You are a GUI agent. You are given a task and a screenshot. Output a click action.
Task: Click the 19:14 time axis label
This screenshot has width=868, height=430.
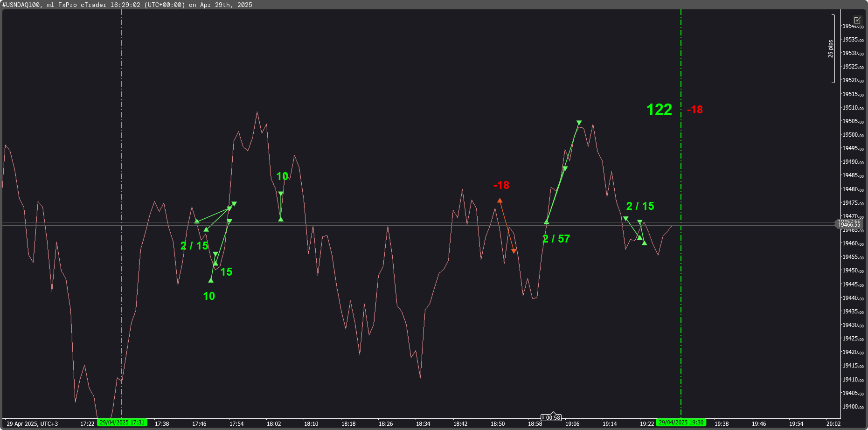[x=610, y=424]
